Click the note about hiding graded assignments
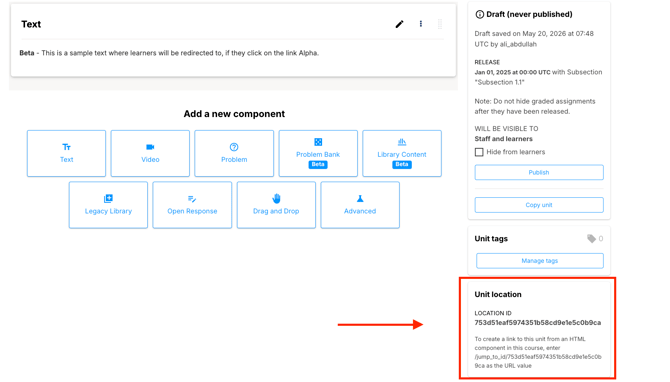 tap(535, 106)
